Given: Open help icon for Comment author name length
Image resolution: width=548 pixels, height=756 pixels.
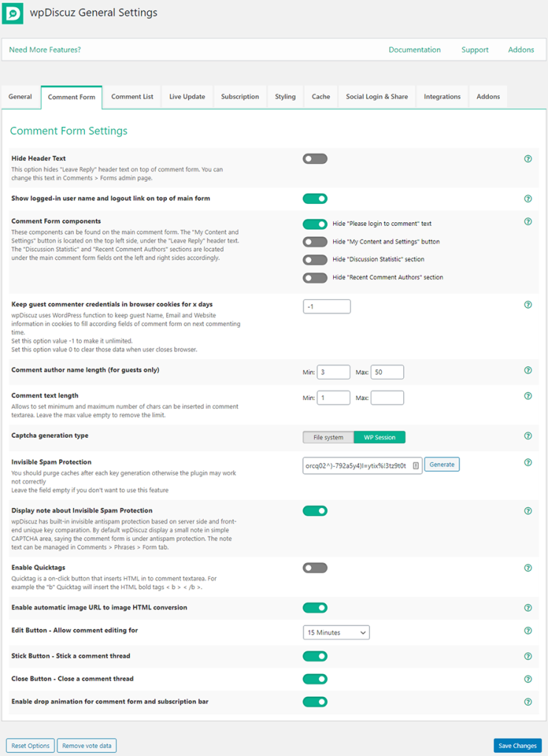Looking at the screenshot, I should tap(528, 371).
